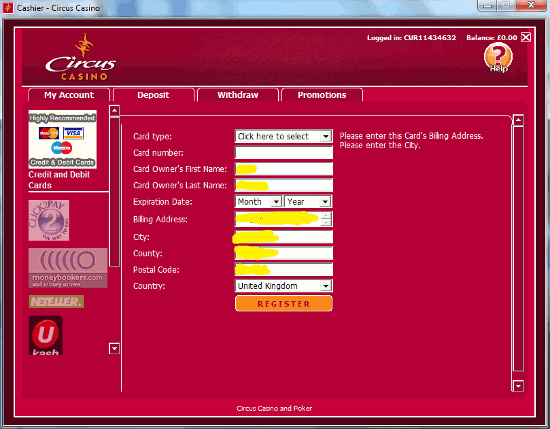Viewport: 550px width, 429px height.
Task: Focus Card Owner's Last Name field
Action: click(284, 185)
